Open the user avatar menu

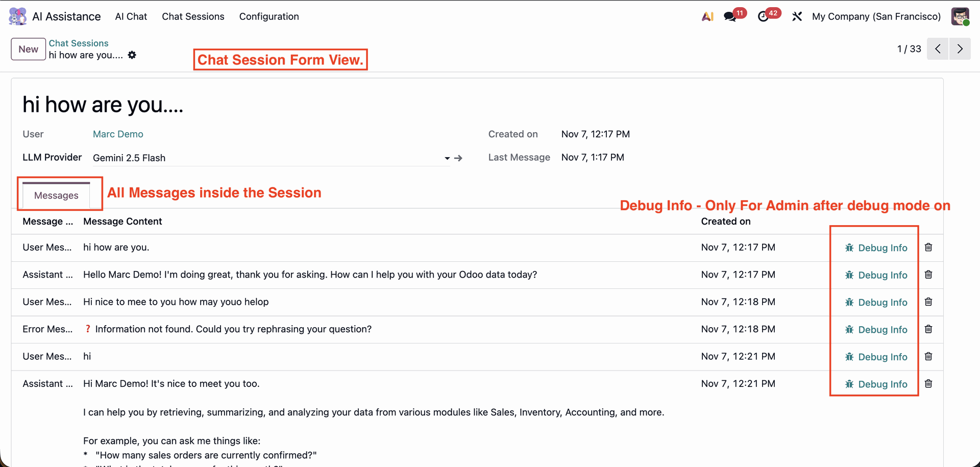tap(960, 16)
